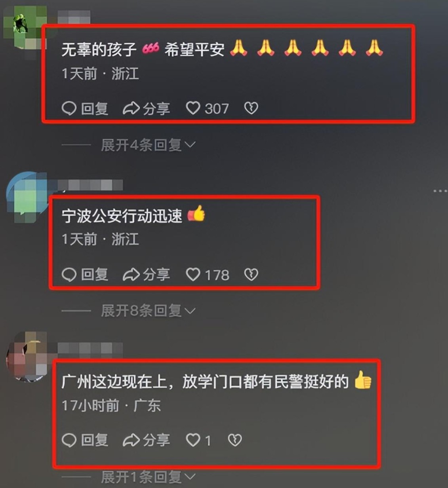Share the 广州这边现在上 comment
Screen dimensions: 448x488
coord(146,440)
